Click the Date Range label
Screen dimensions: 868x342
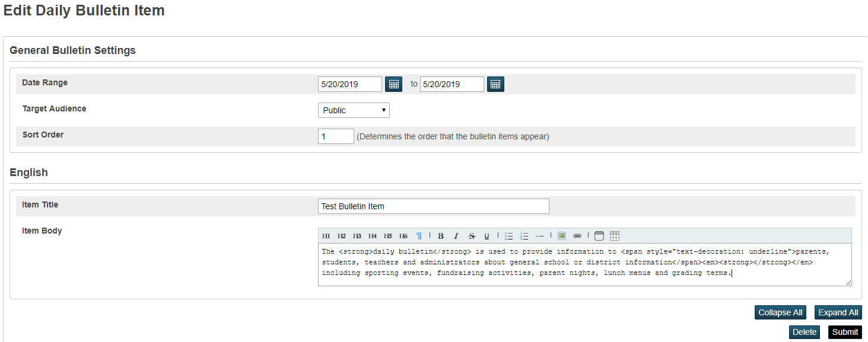click(45, 82)
